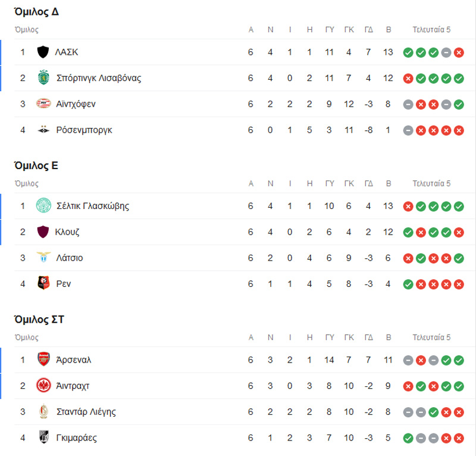Click the Όμιλος ΣΤ group heading

(39, 320)
